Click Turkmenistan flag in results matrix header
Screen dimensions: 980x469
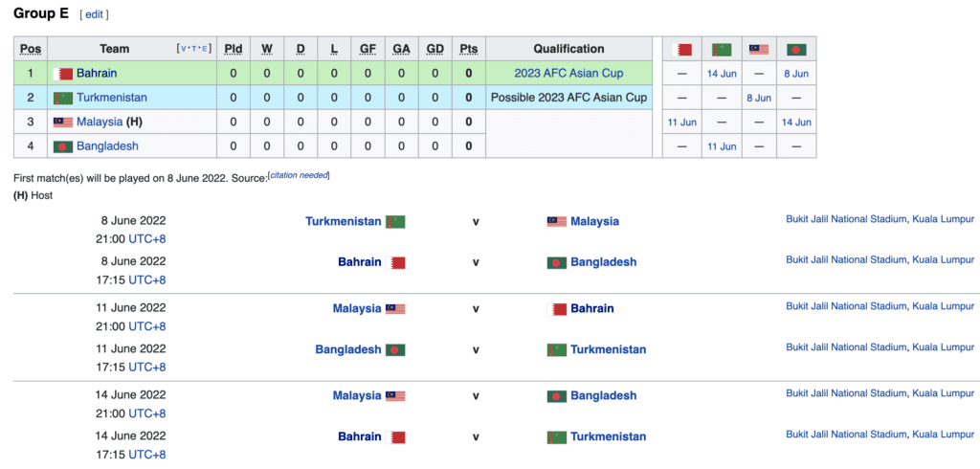722,50
